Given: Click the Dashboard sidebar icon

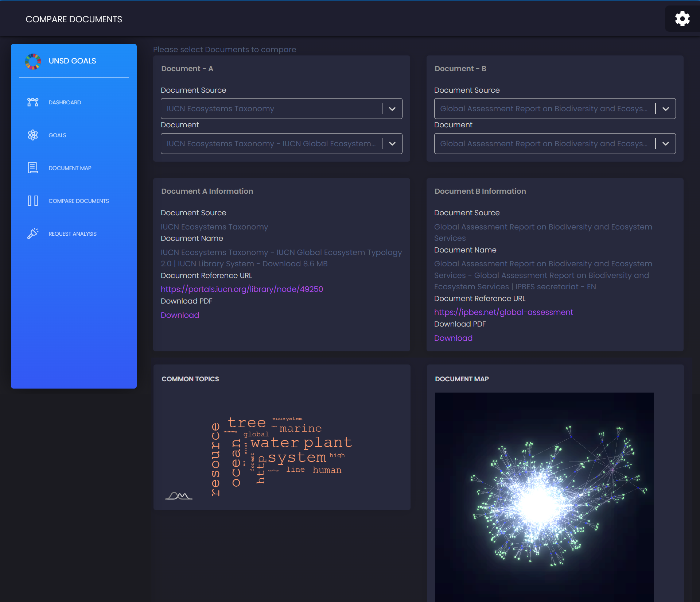Looking at the screenshot, I should (33, 102).
